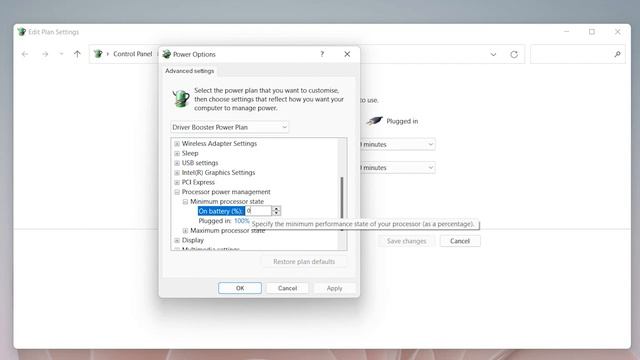Expand Wireless Adapter Settings node

(177, 144)
